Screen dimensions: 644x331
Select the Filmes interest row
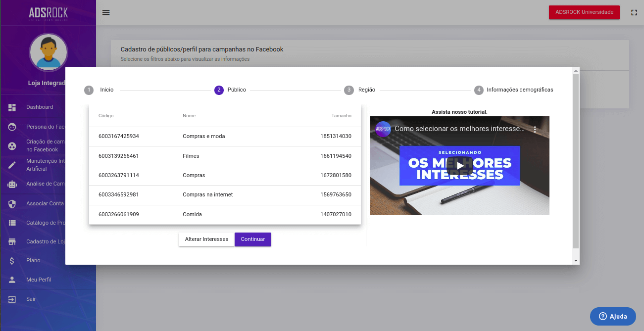tap(225, 156)
